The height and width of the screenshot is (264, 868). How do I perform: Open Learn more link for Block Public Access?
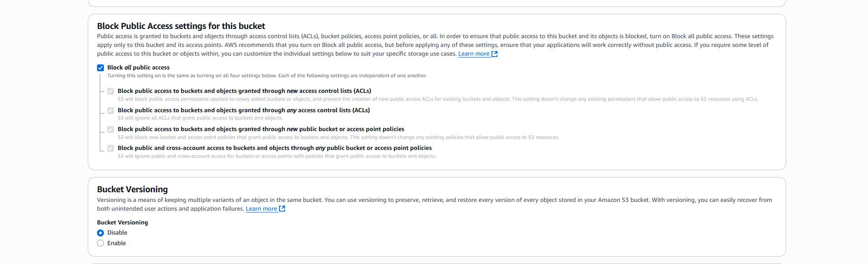point(474,54)
